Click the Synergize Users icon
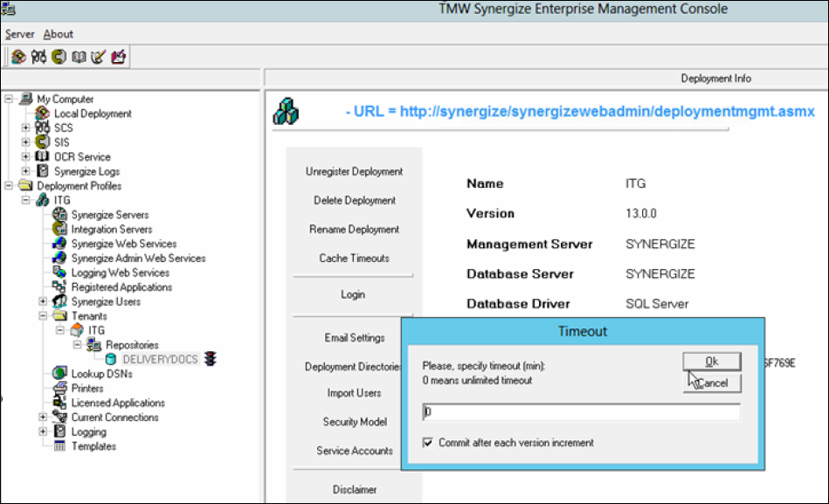 (x=59, y=301)
